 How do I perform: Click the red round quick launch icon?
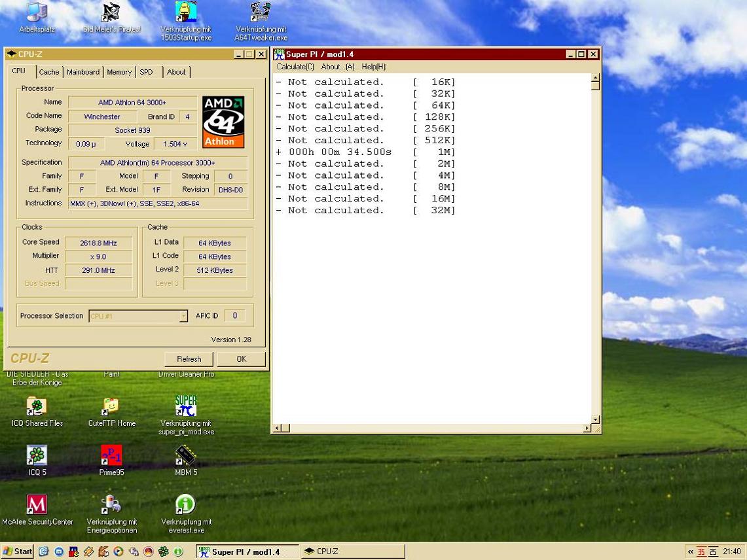click(148, 551)
